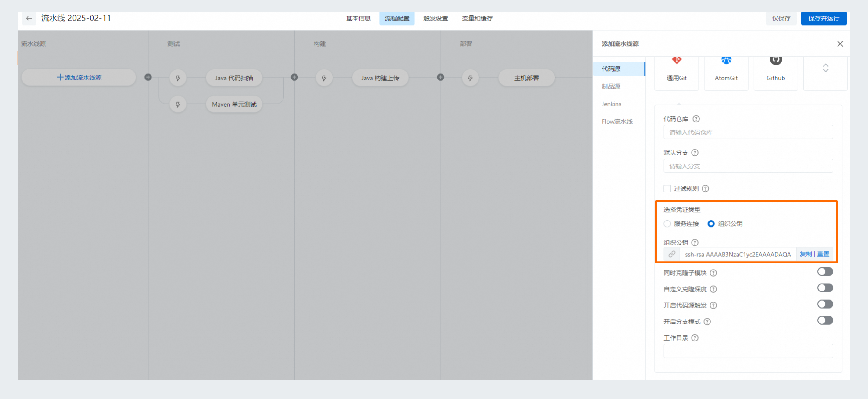Add a stage before 部署 with plus icon
868x399 pixels.
point(440,77)
